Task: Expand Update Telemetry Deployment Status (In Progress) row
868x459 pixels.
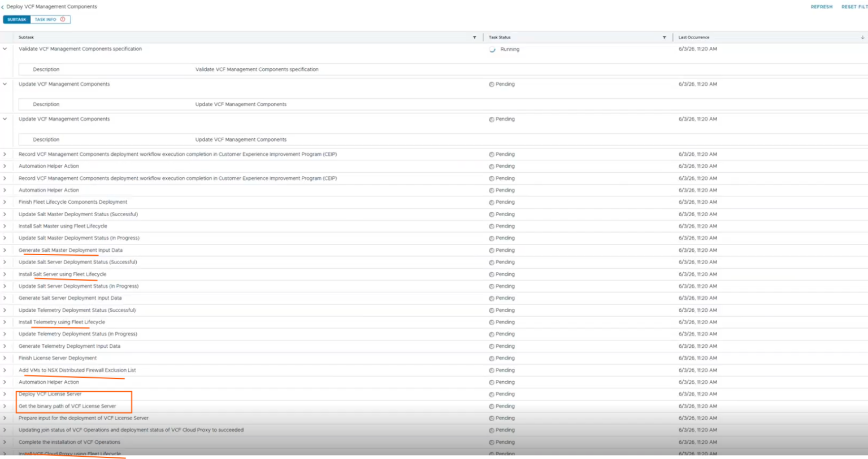Action: click(5, 334)
